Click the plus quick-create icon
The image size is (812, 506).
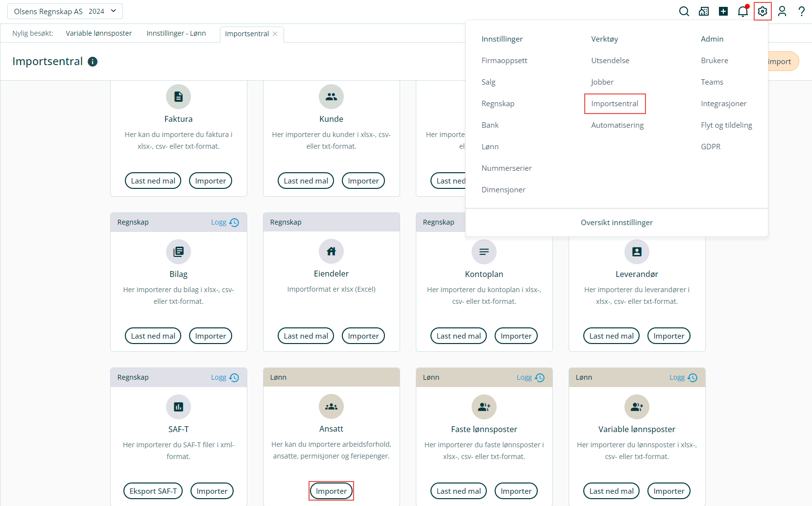pyautogui.click(x=723, y=11)
